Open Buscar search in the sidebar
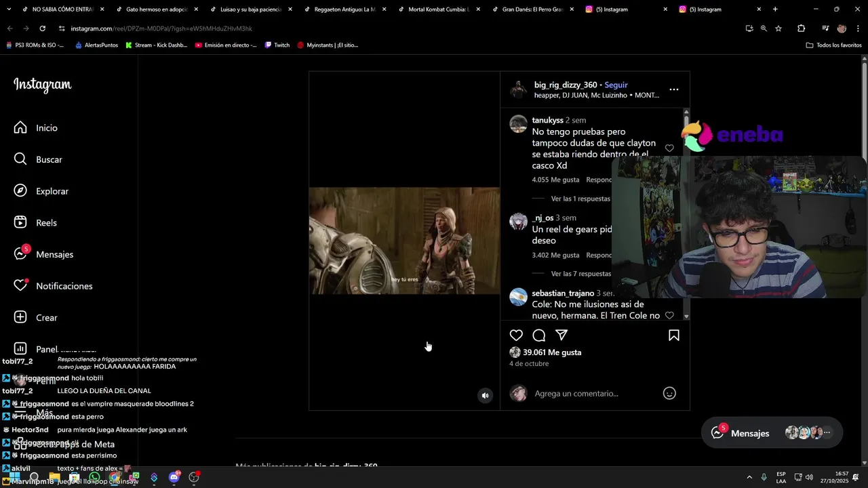 coord(39,159)
